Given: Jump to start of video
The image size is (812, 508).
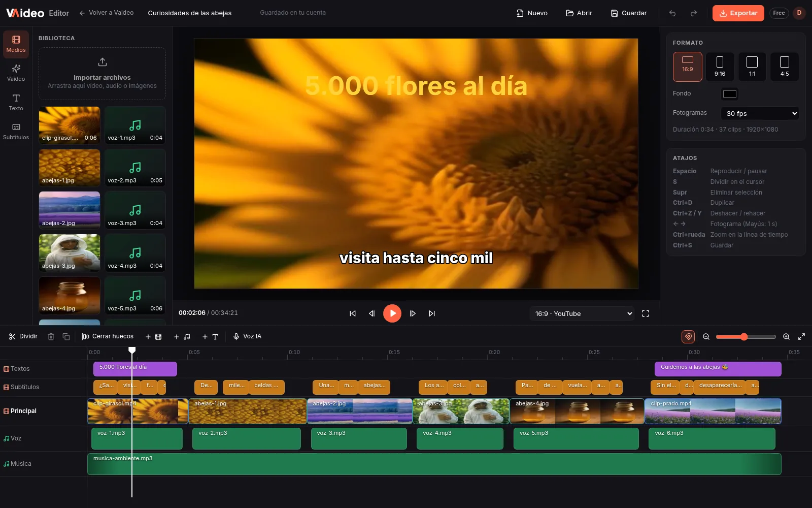Looking at the screenshot, I should [x=353, y=313].
